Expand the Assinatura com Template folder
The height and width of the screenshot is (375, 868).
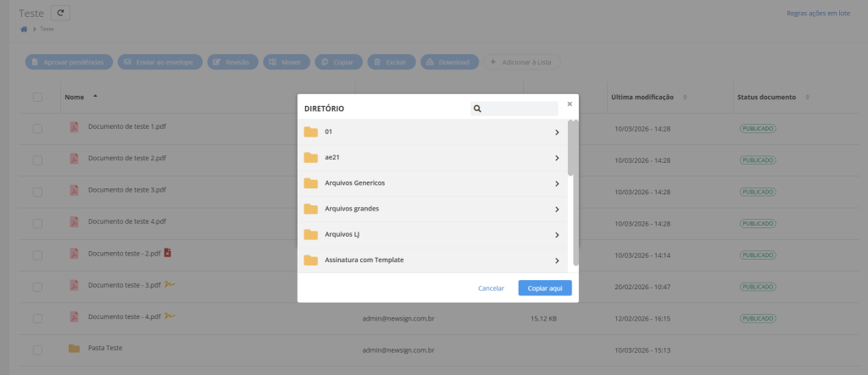[x=557, y=260]
